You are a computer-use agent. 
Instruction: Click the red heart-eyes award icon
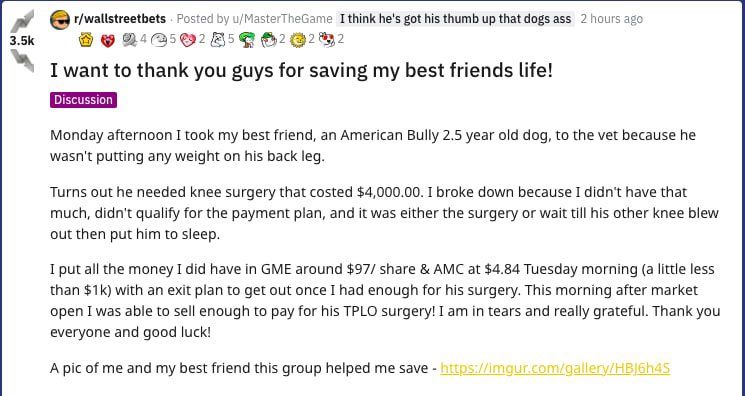[x=108, y=40]
